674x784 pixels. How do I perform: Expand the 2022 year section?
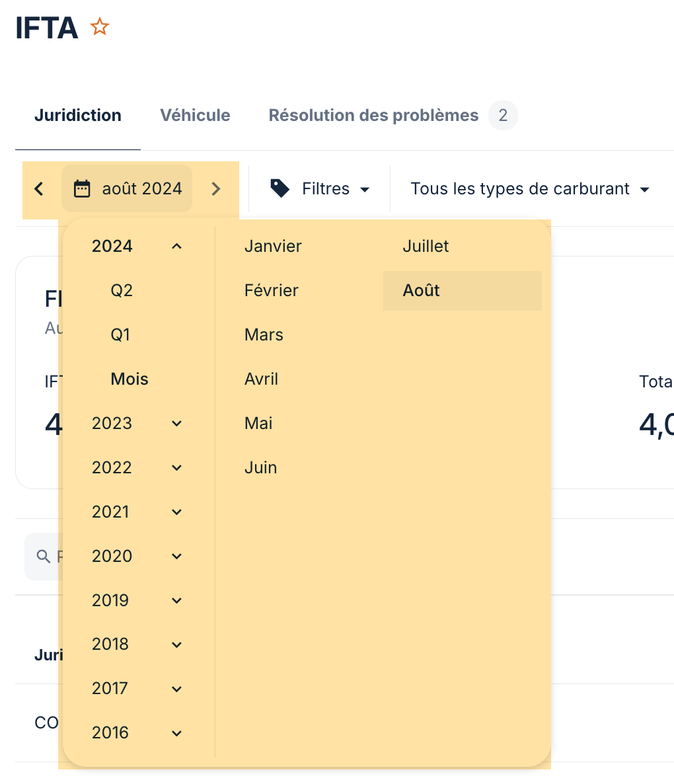point(176,468)
